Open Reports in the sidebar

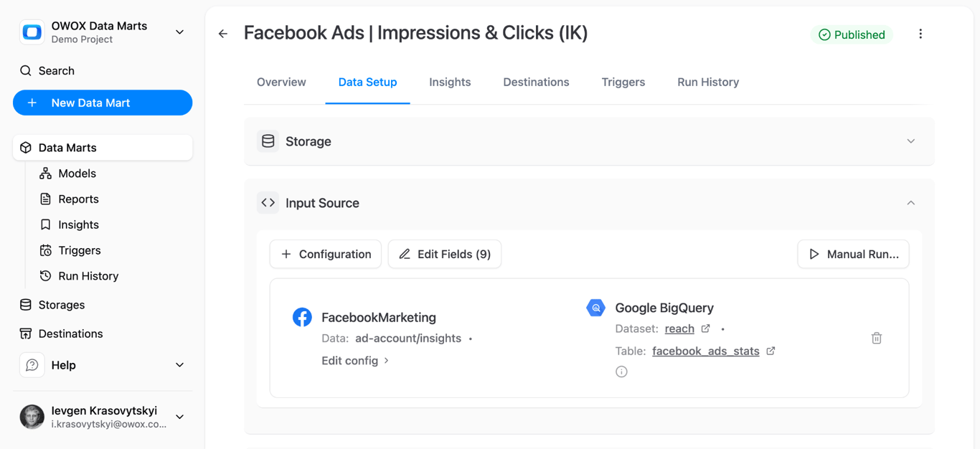(78, 199)
